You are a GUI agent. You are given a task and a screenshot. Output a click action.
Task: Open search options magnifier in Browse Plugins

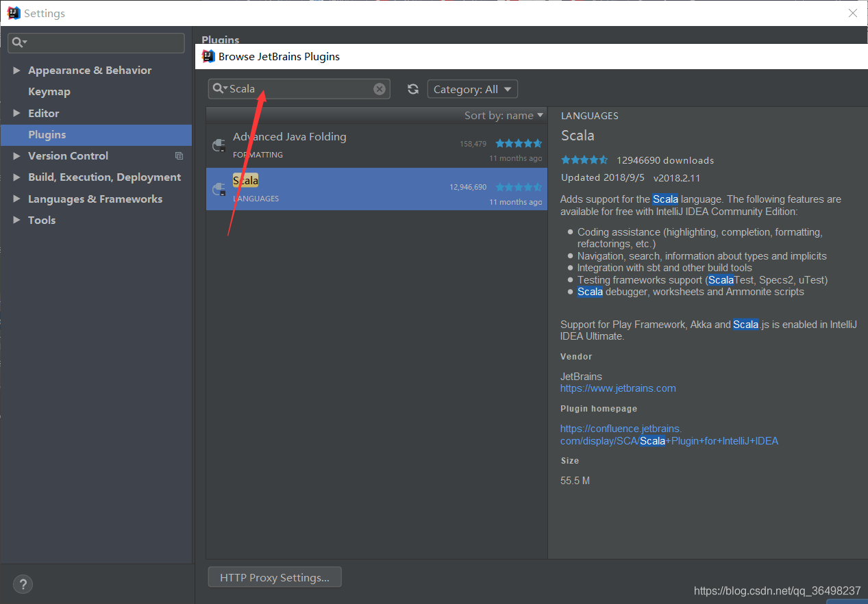click(x=221, y=88)
